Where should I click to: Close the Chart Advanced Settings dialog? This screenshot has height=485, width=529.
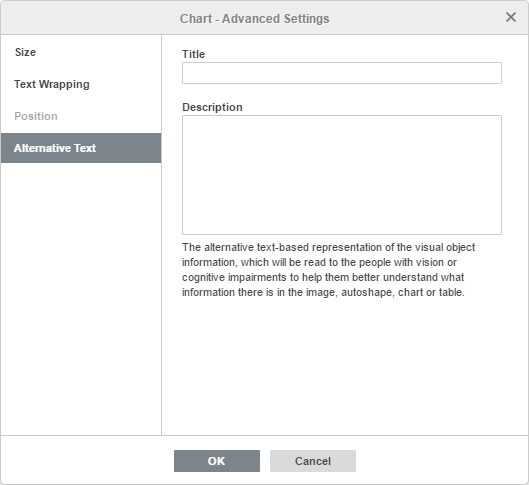coord(511,17)
